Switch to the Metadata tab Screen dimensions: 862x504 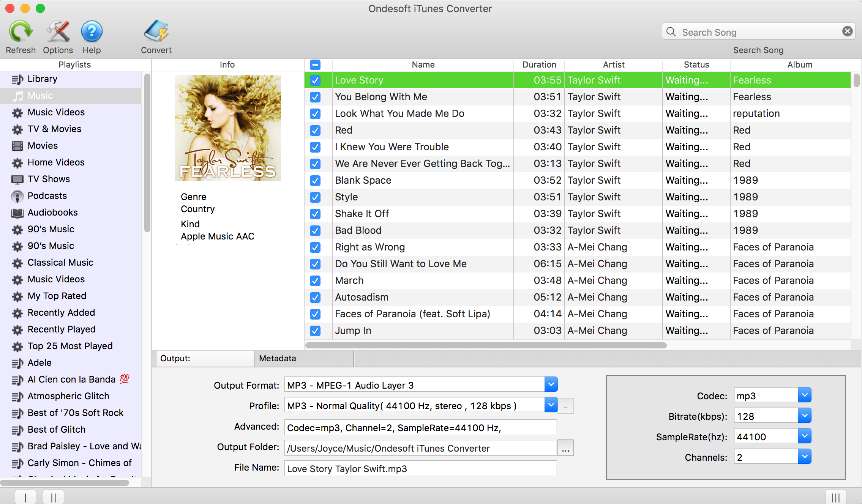click(x=278, y=358)
